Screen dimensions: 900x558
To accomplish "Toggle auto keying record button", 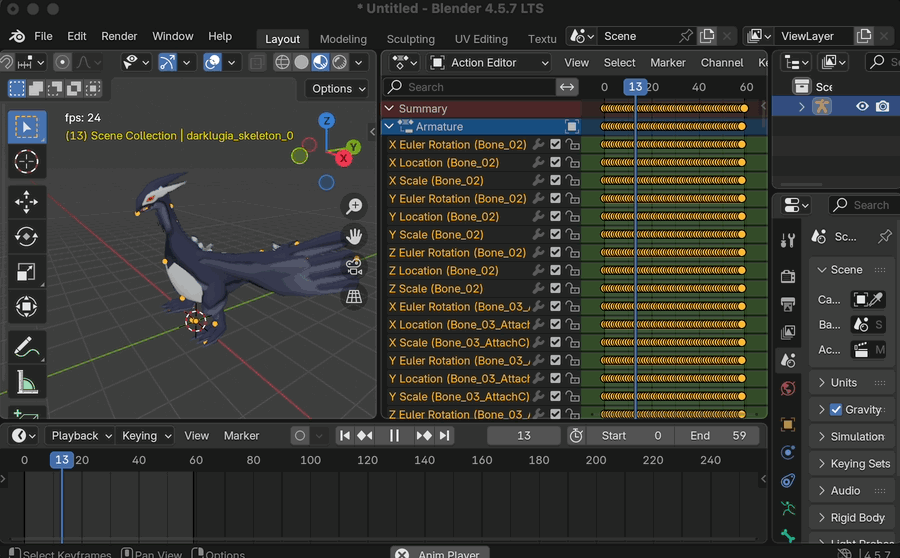I will (x=300, y=436).
